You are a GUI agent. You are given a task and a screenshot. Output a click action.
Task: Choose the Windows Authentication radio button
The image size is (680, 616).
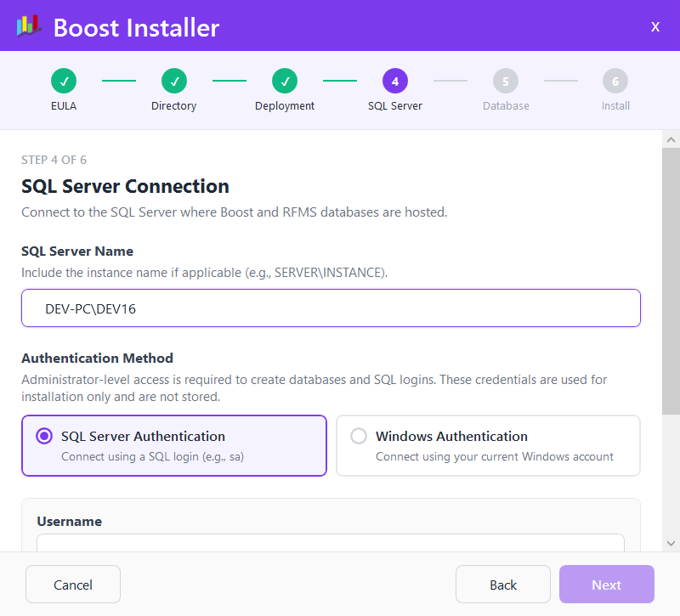click(x=359, y=436)
